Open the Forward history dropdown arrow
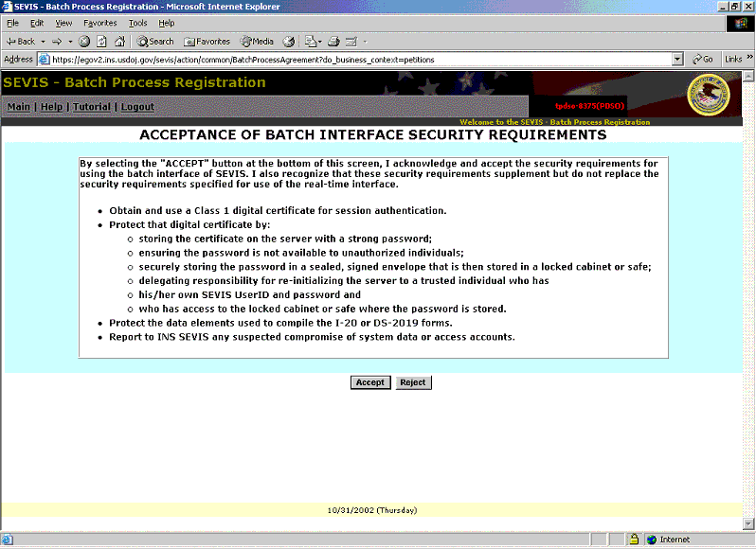This screenshot has width=756, height=549. (70, 42)
